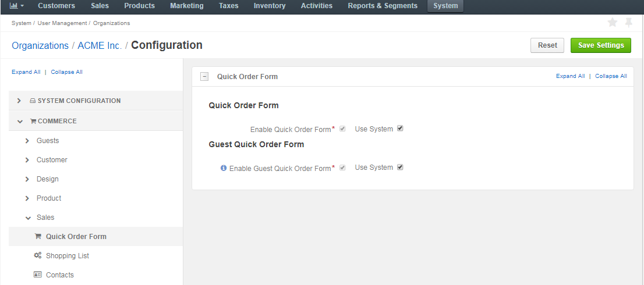The height and width of the screenshot is (285, 644).
Task: Click the favorite star icon
Action: pos(613,23)
